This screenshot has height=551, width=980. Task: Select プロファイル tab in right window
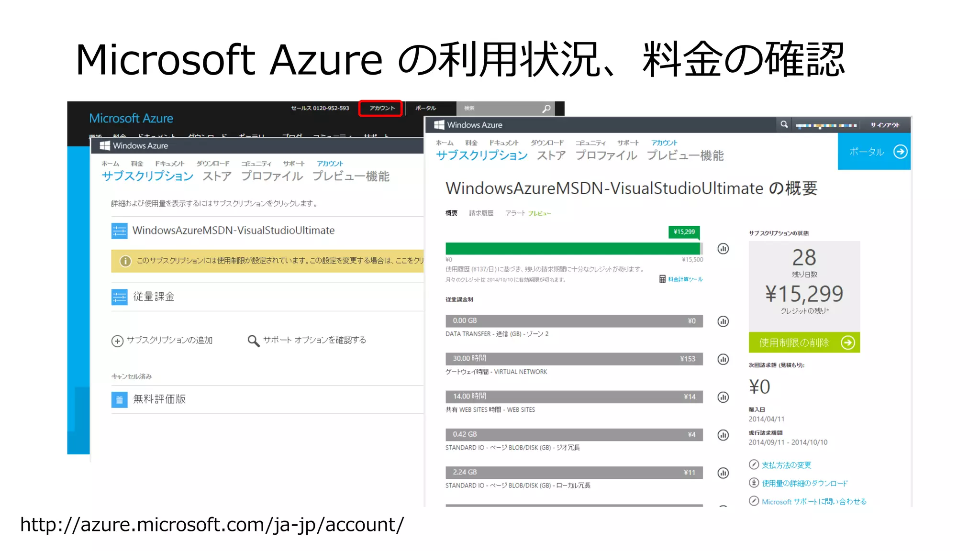[x=606, y=155]
